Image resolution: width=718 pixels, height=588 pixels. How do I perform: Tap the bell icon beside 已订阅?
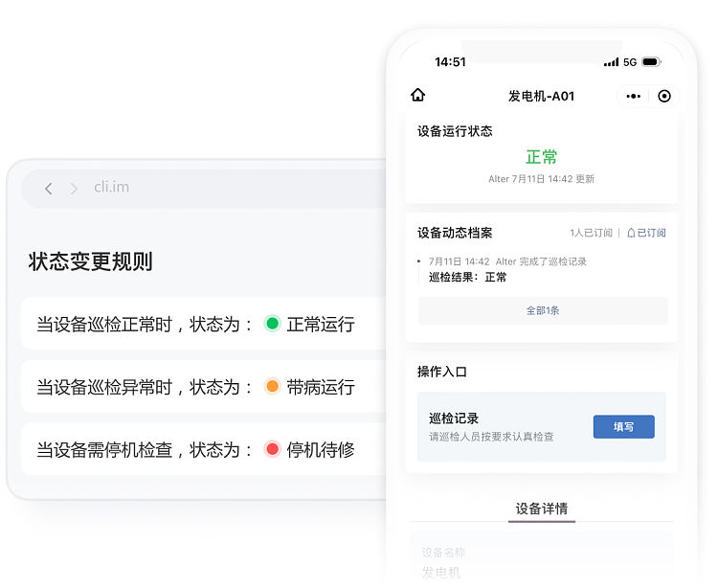click(x=631, y=233)
